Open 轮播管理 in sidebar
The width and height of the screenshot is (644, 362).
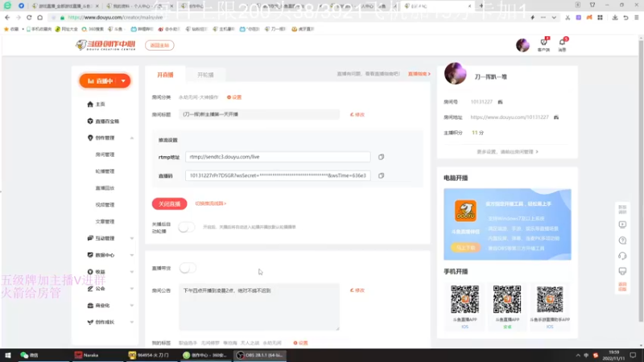[105, 171]
